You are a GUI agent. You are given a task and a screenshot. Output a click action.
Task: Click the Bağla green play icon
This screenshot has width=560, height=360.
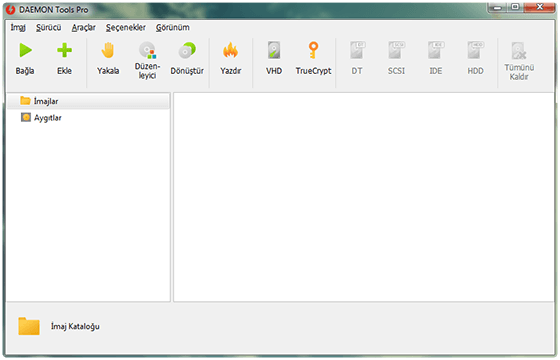pos(25,50)
